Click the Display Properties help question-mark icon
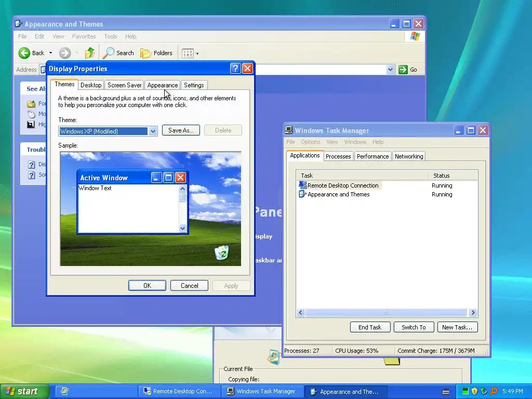 235,69
